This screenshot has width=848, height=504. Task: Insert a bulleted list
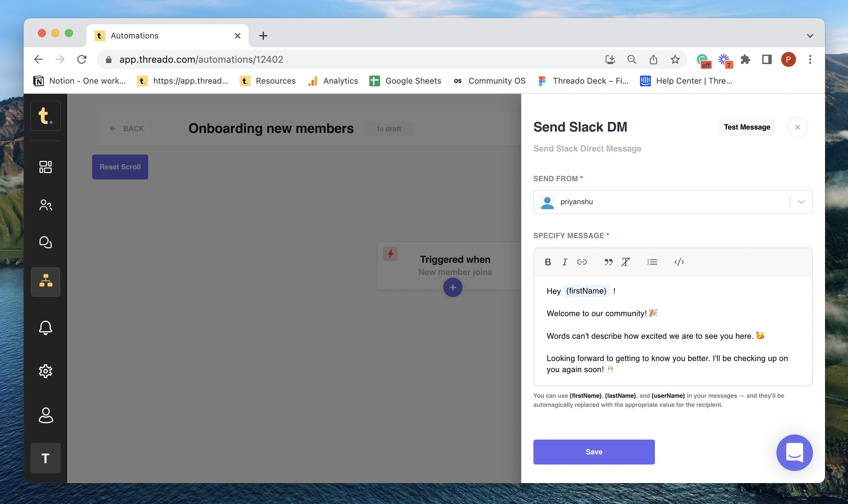tap(652, 262)
